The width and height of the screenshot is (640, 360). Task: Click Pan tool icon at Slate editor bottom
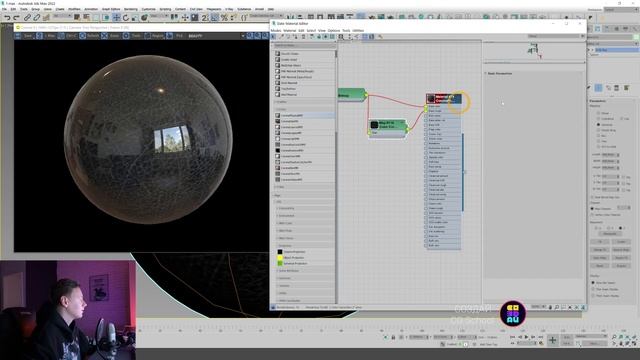coord(550,307)
